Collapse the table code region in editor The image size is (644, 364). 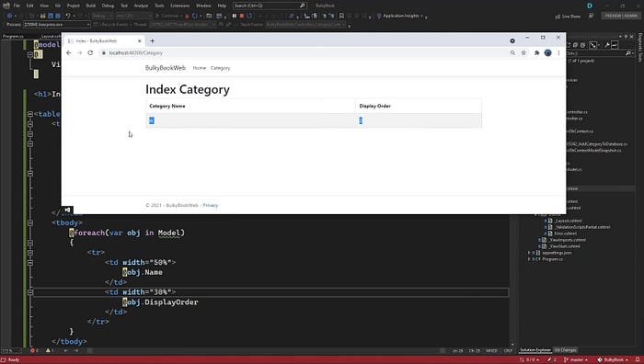click(30, 114)
